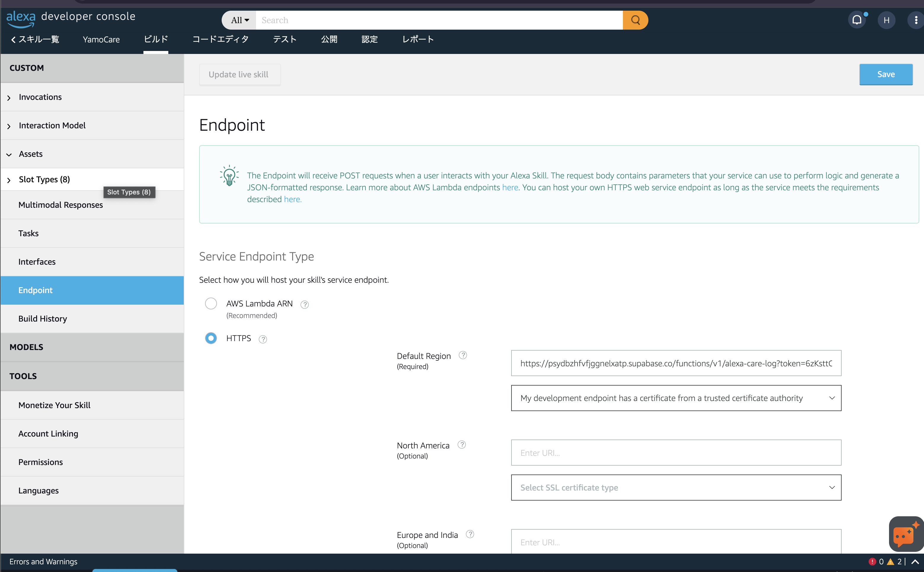Click the MODELS section header
Viewport: 924px width, 572px height.
(92, 347)
